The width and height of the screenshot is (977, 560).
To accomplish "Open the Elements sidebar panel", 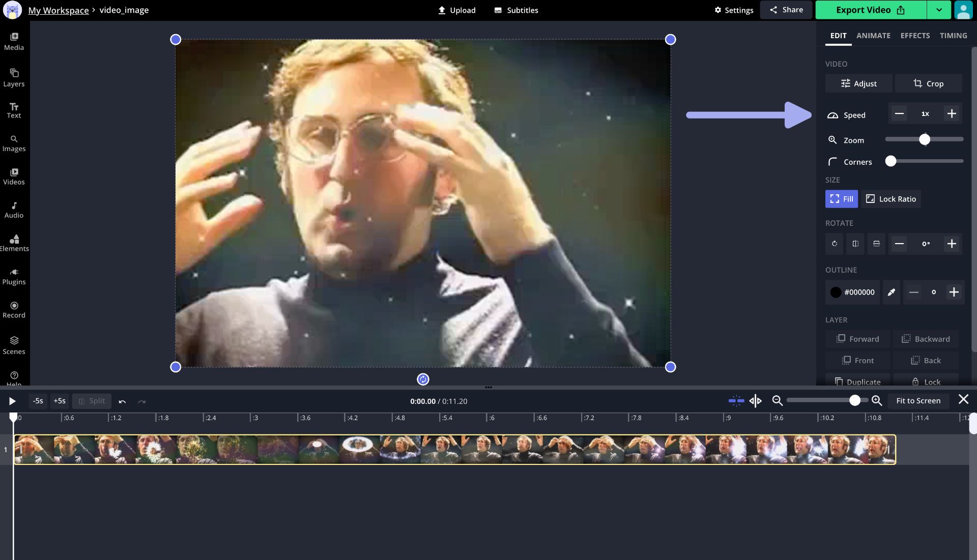I will [x=14, y=243].
